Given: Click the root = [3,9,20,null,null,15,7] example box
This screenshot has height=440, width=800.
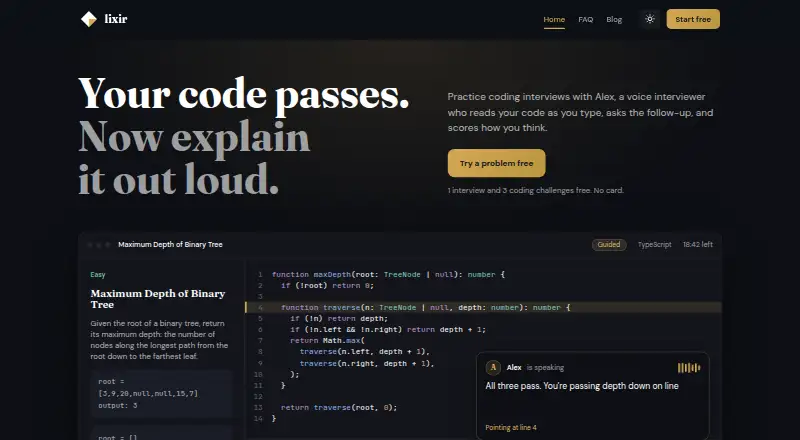Looking at the screenshot, I should coord(162,394).
